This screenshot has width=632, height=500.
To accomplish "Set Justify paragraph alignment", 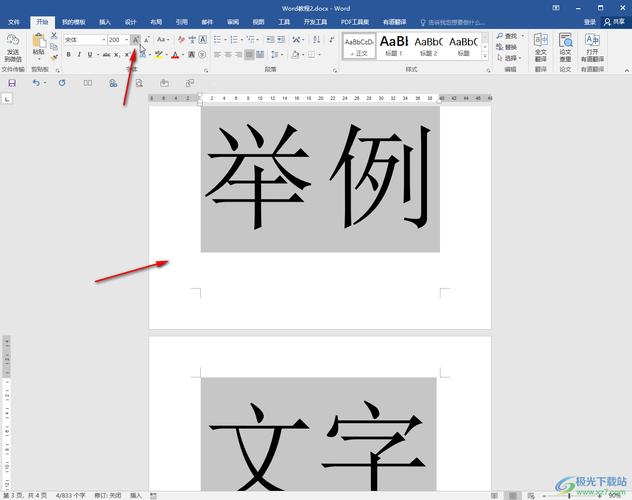I will (x=249, y=54).
